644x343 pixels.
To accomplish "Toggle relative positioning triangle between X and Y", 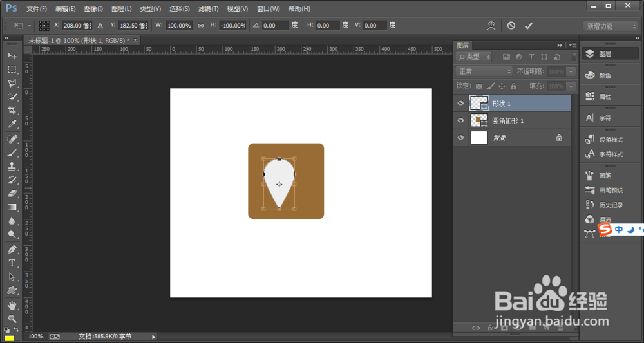I will pyautogui.click(x=100, y=26).
